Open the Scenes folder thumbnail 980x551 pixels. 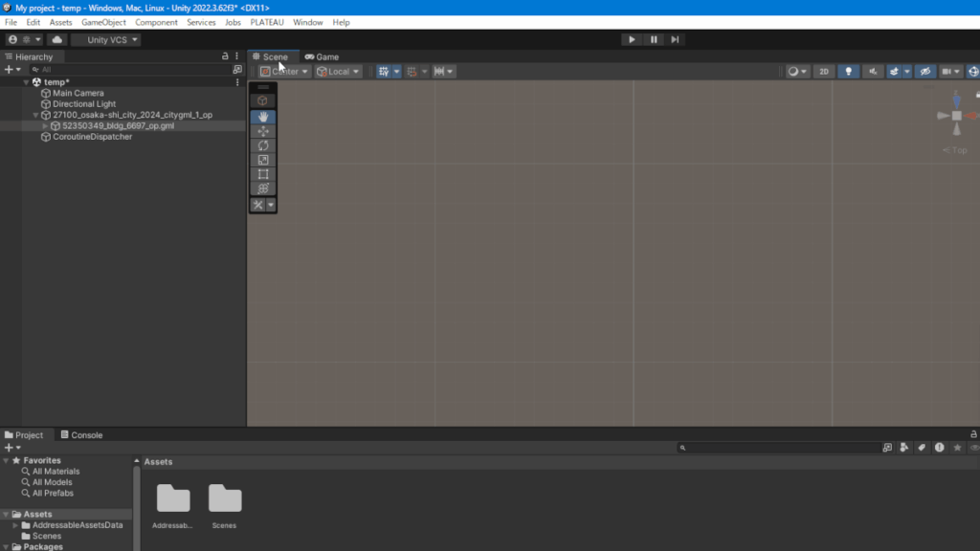point(225,500)
